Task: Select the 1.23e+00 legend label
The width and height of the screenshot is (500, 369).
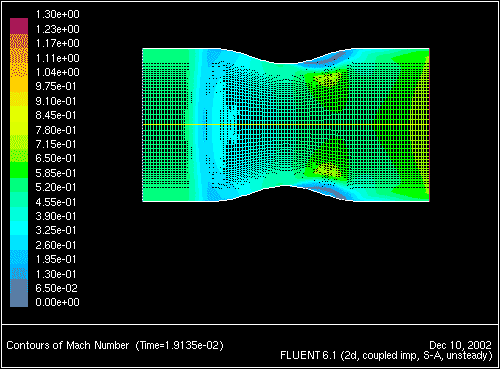Action: (x=57, y=29)
